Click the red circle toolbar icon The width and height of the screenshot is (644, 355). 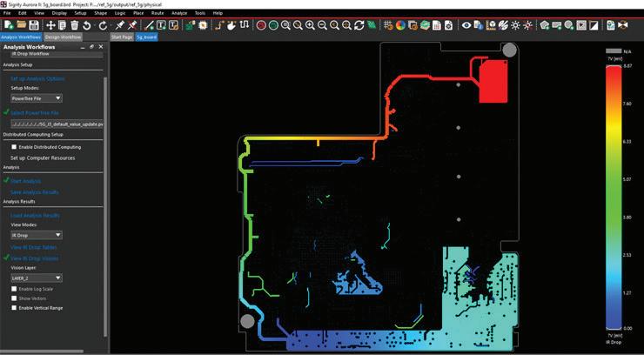261,25
